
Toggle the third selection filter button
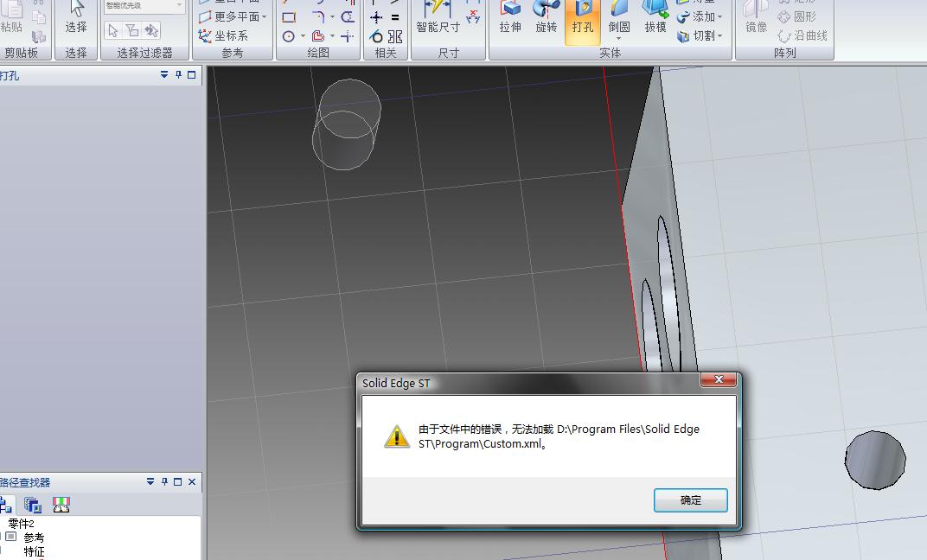[152, 31]
